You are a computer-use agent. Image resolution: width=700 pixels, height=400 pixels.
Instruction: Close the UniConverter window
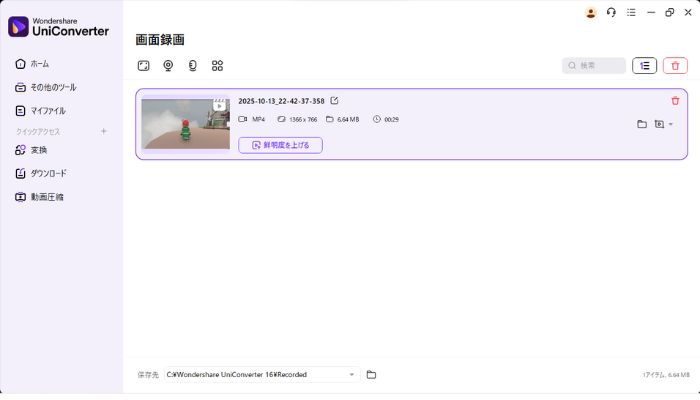[688, 12]
